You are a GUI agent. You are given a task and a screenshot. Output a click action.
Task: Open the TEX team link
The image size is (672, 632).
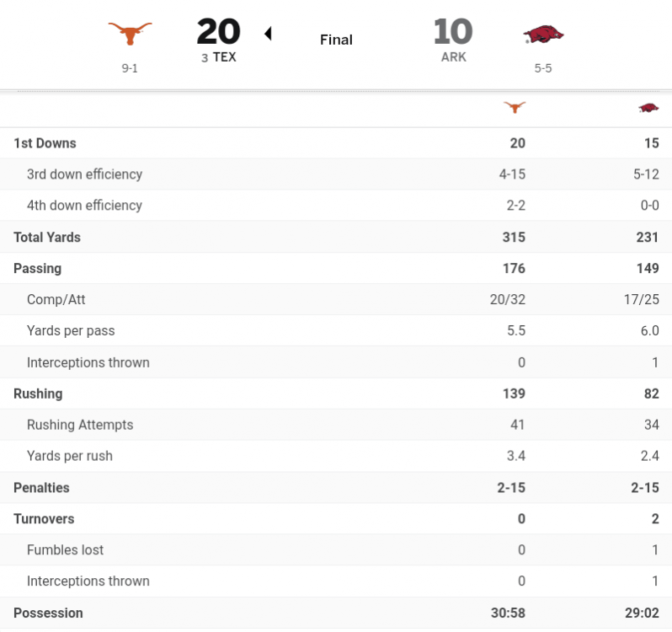point(224,57)
